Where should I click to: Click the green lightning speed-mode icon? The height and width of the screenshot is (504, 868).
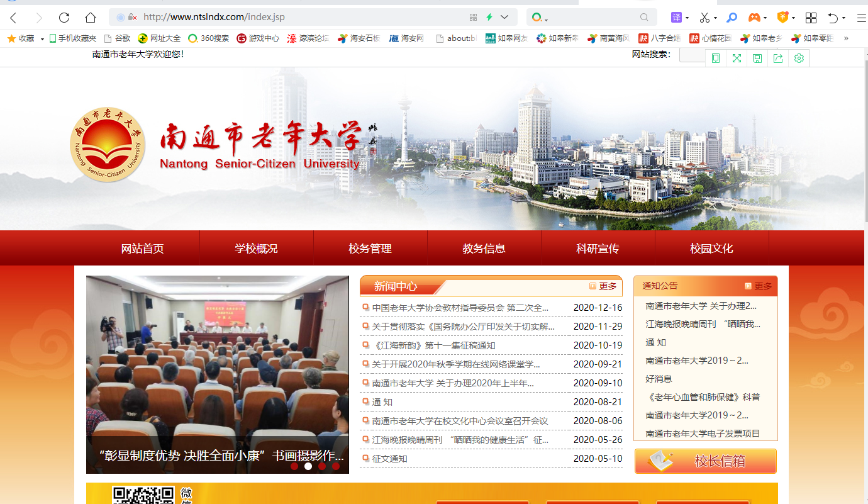(489, 17)
